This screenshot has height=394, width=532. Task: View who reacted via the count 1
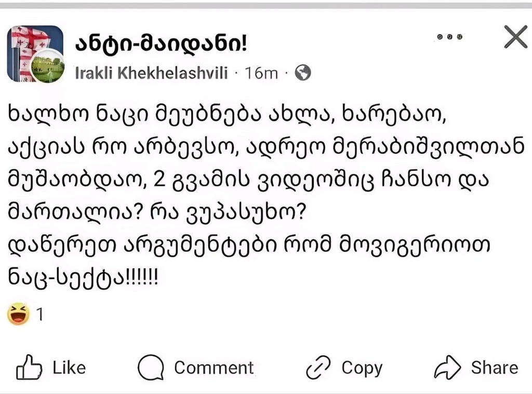click(39, 315)
